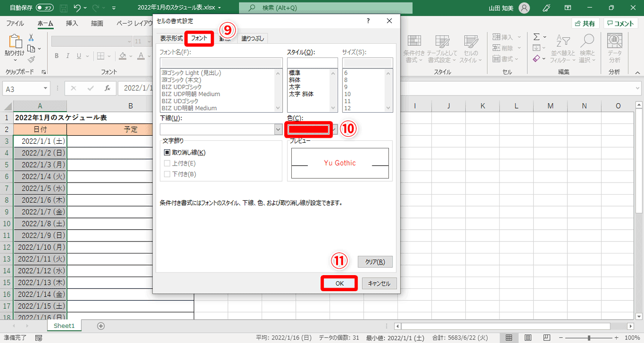Click the AutoSum (Σ) icon
644x343 pixels.
point(536,36)
